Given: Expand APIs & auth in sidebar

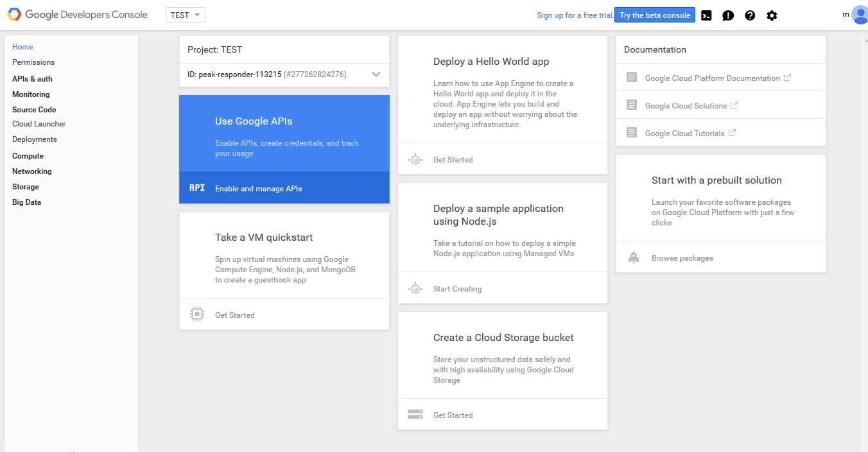Looking at the screenshot, I should point(32,79).
